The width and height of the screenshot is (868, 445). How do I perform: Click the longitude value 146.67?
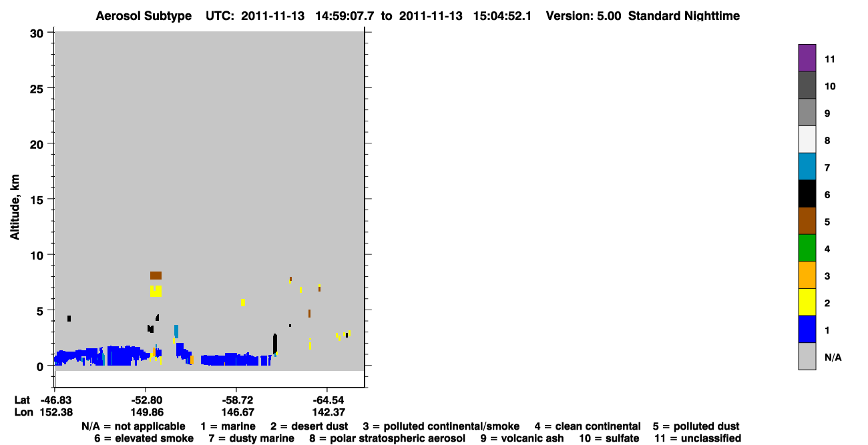click(x=237, y=412)
